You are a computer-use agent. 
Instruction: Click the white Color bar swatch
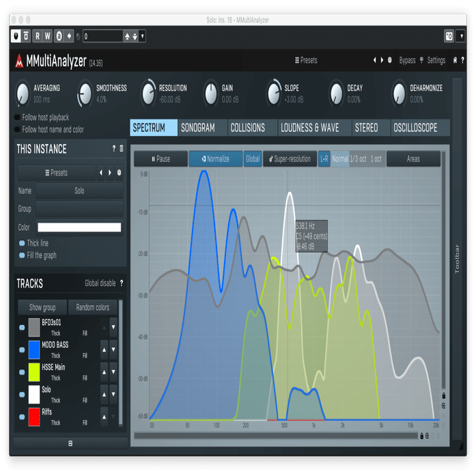[x=79, y=227]
